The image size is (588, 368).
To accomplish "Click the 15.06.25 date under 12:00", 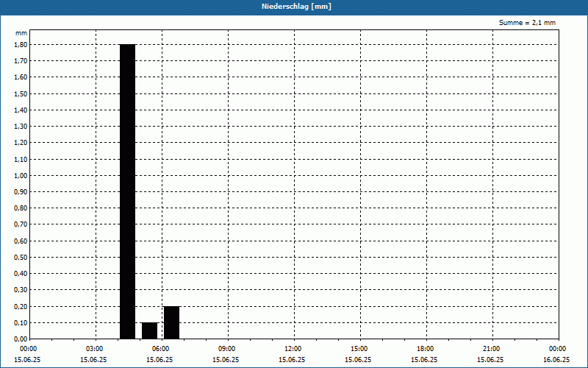I will pos(292,360).
